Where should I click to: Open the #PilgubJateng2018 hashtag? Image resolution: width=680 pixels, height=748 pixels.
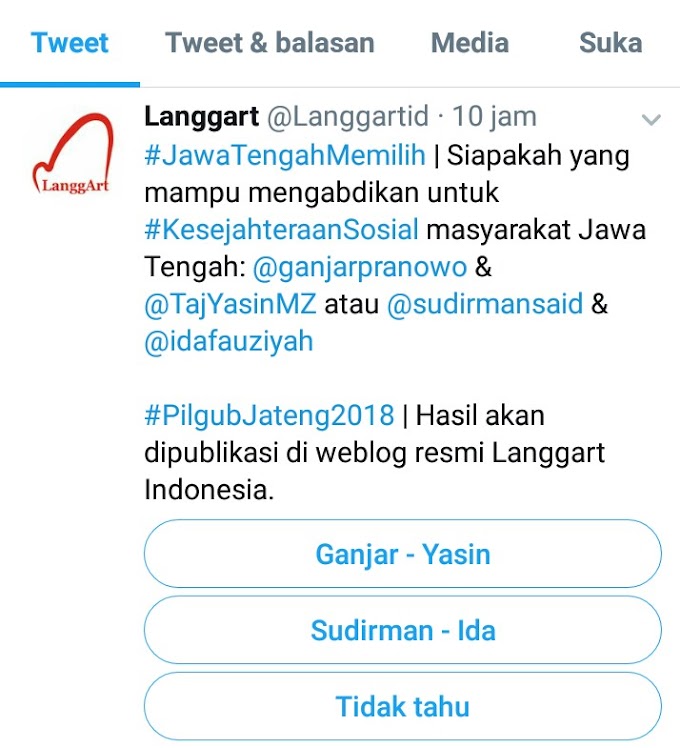[269, 415]
